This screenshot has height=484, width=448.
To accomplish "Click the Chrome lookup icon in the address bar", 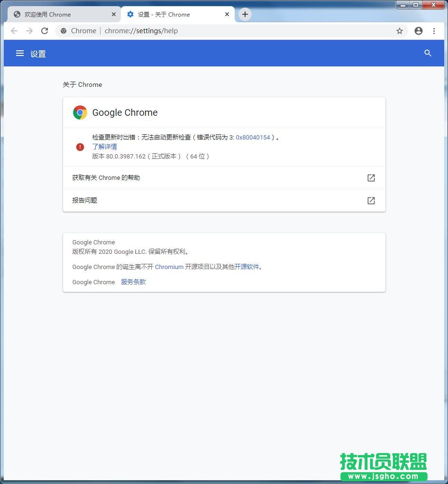I will [63, 30].
